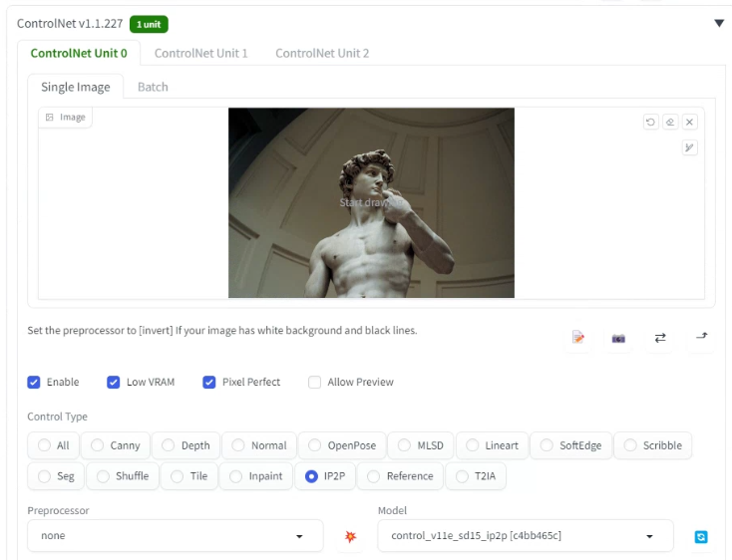Enable the webcam with the camera icon
Screen dimensions: 732x560
(x=618, y=338)
